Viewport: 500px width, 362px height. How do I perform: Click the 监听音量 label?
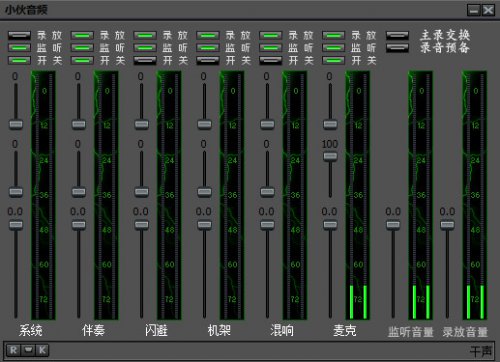point(411,332)
